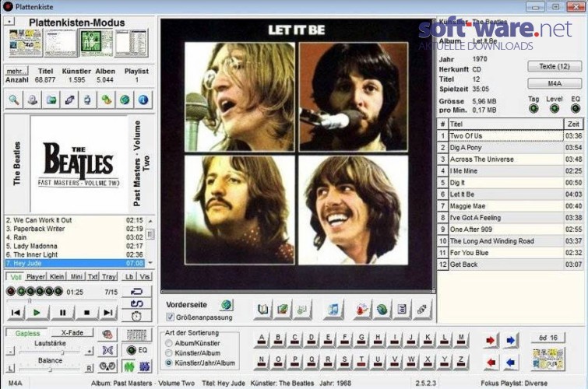Screen dimensions: 588x389
Task: Click the red arrow pointing right
Action: pos(490,340)
